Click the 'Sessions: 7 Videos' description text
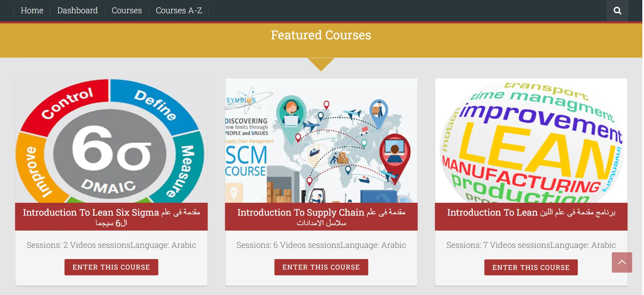 531,245
